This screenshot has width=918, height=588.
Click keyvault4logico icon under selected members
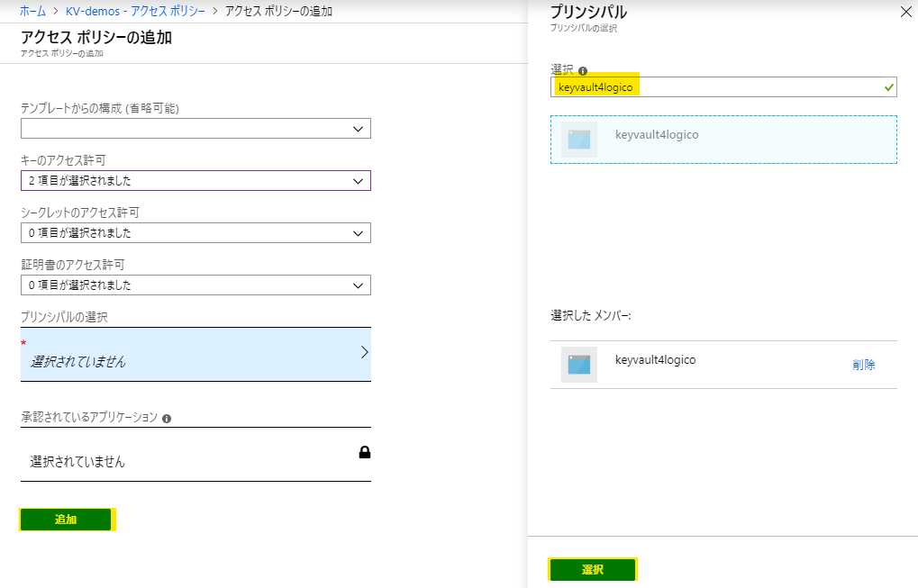578,365
